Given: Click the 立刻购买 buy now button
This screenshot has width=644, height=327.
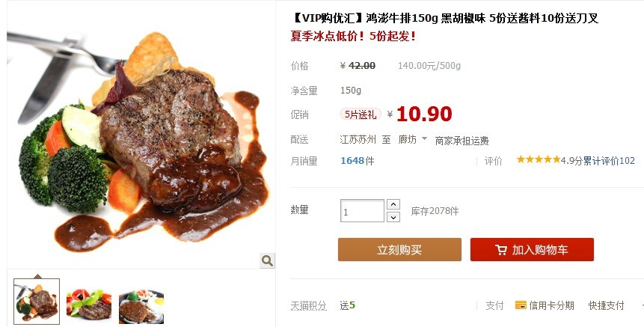Looking at the screenshot, I should 399,249.
